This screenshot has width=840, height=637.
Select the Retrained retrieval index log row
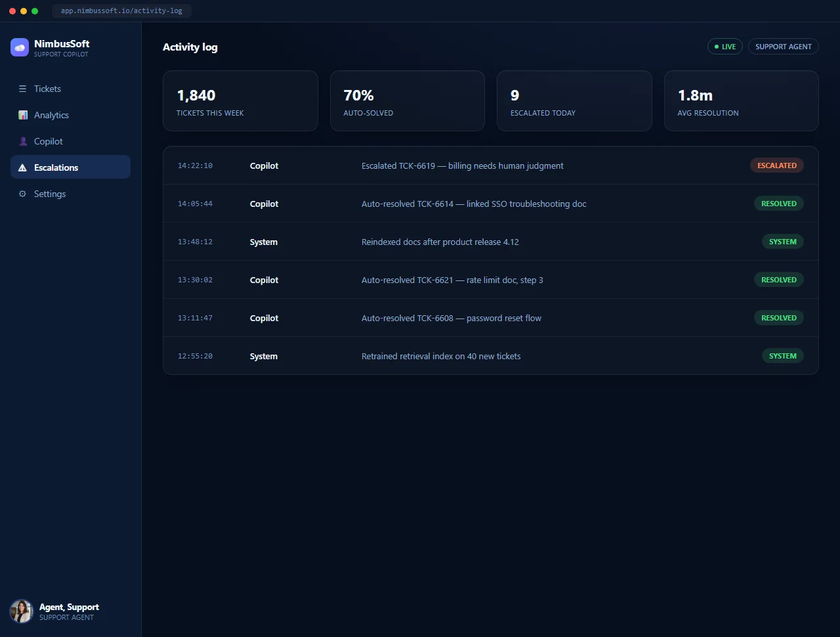(491, 356)
